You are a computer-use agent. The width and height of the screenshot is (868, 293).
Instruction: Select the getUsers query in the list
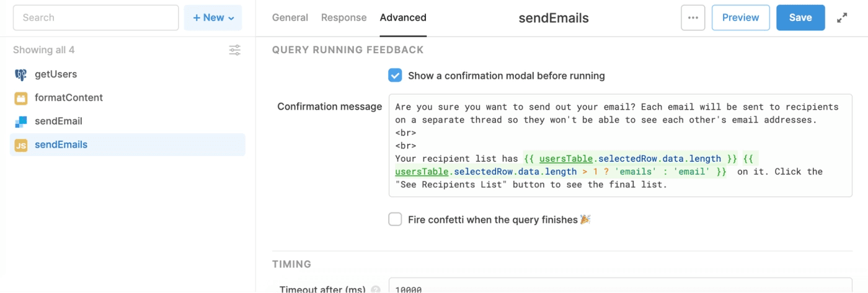(56, 74)
